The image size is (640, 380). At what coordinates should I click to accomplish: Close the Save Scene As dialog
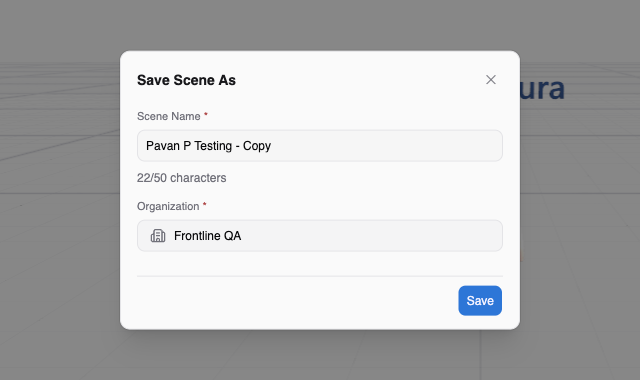click(x=491, y=80)
